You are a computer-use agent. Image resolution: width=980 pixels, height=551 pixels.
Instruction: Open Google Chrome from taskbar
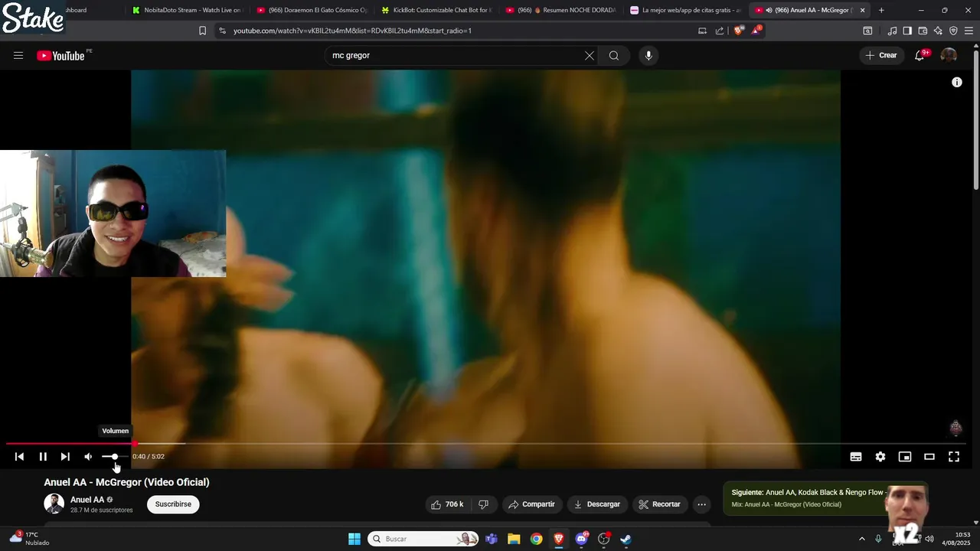click(x=537, y=539)
